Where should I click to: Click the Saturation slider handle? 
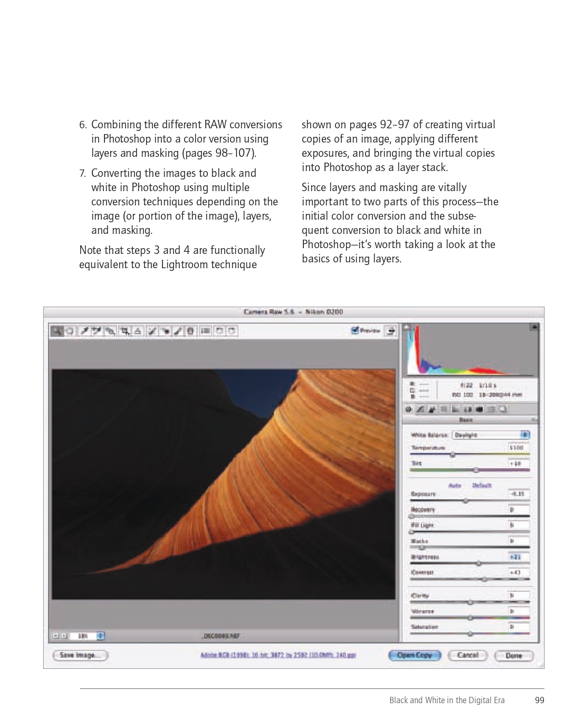470,634
